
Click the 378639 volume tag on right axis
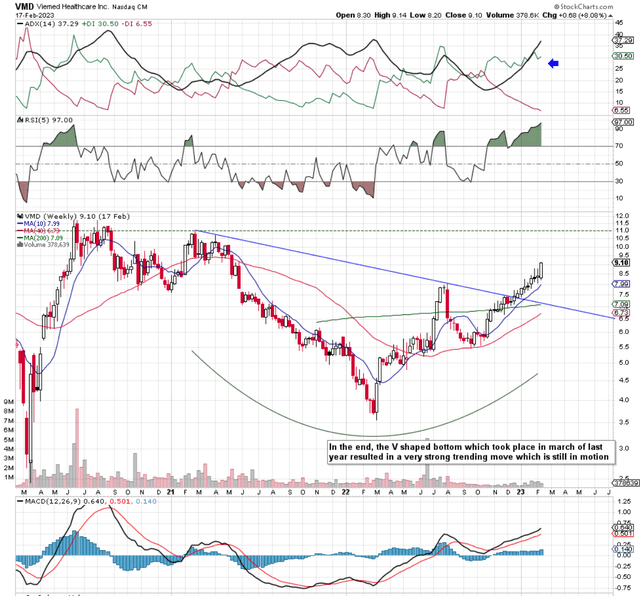click(626, 483)
